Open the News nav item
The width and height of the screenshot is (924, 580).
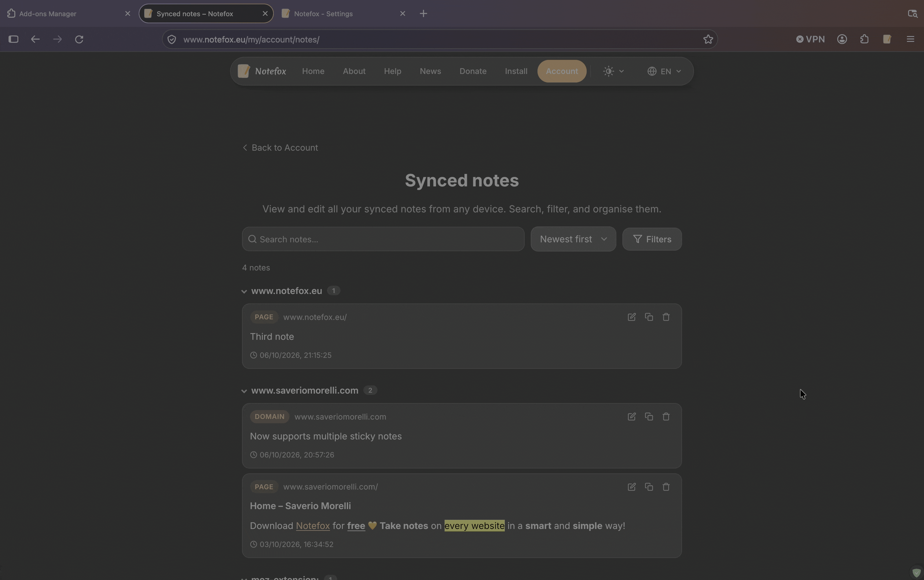tap(430, 71)
